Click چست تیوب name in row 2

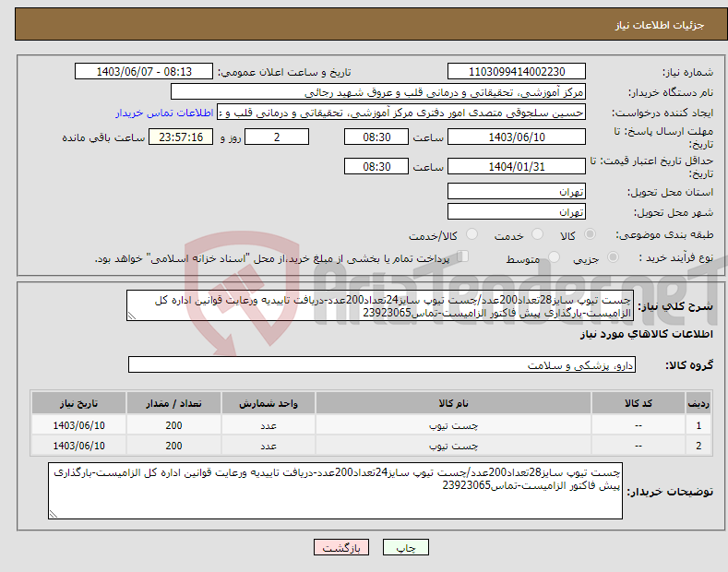tap(453, 446)
